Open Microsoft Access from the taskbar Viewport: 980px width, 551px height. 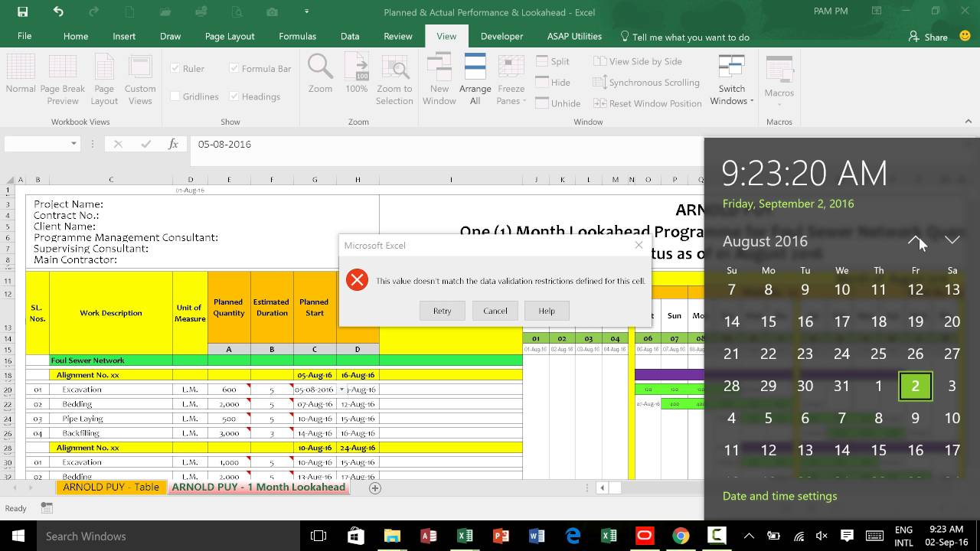[429, 536]
